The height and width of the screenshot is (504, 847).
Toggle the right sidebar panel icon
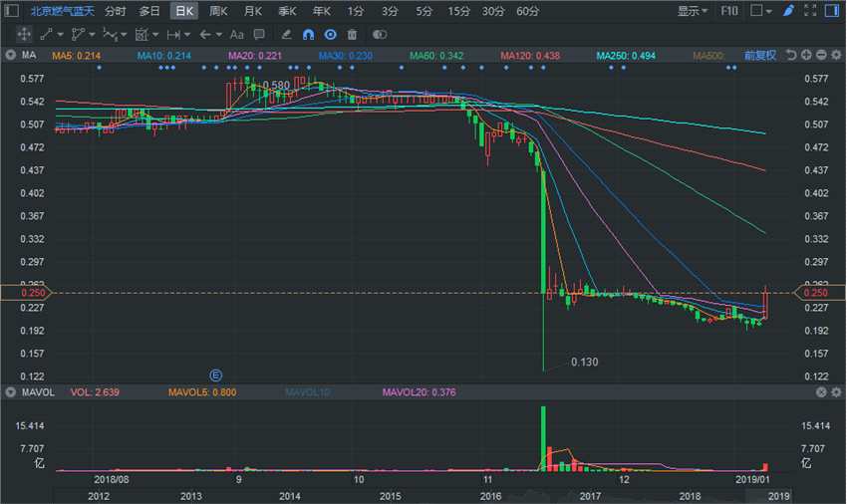[832, 11]
